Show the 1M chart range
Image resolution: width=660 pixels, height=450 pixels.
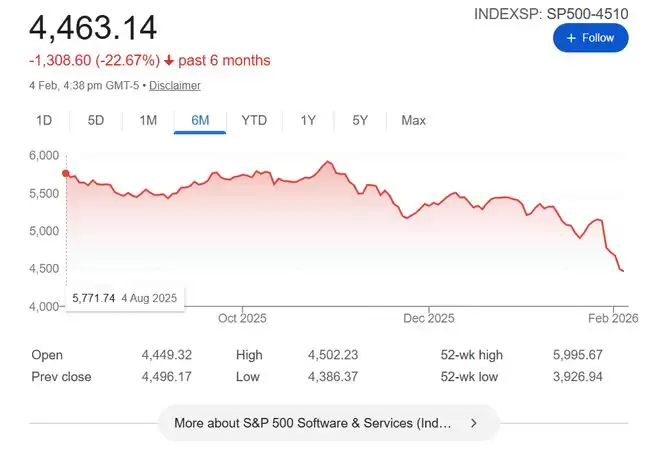148,121
